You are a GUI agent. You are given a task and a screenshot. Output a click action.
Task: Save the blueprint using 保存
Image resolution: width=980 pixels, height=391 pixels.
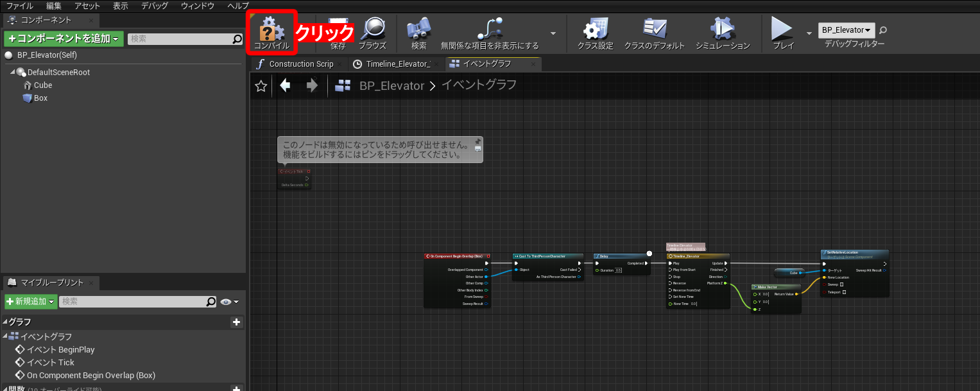click(x=338, y=33)
